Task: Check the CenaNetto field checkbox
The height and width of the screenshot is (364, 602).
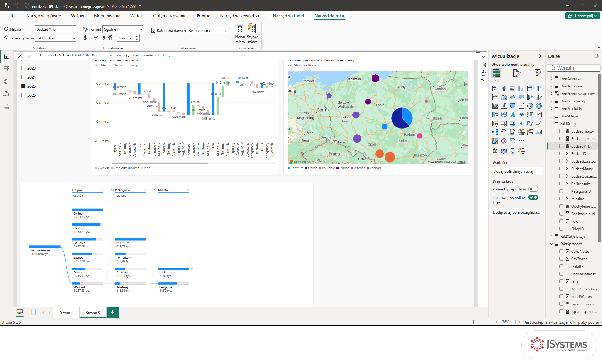Action: [x=561, y=251]
